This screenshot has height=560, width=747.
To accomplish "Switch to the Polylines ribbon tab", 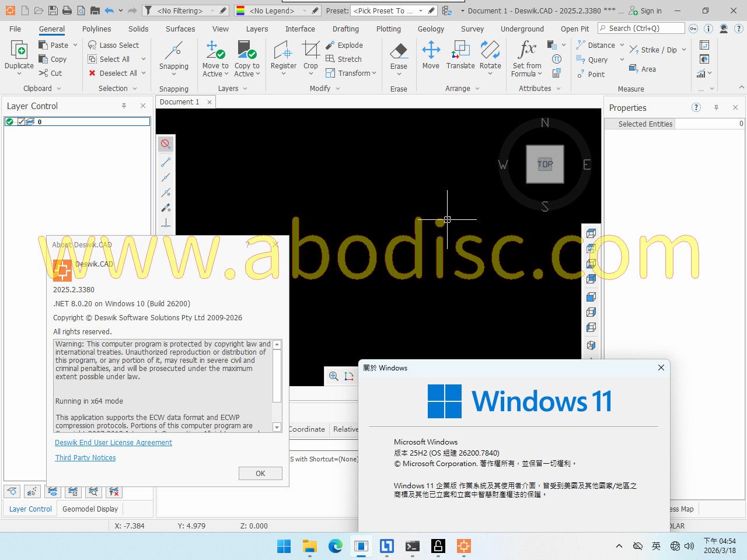I will (x=96, y=29).
